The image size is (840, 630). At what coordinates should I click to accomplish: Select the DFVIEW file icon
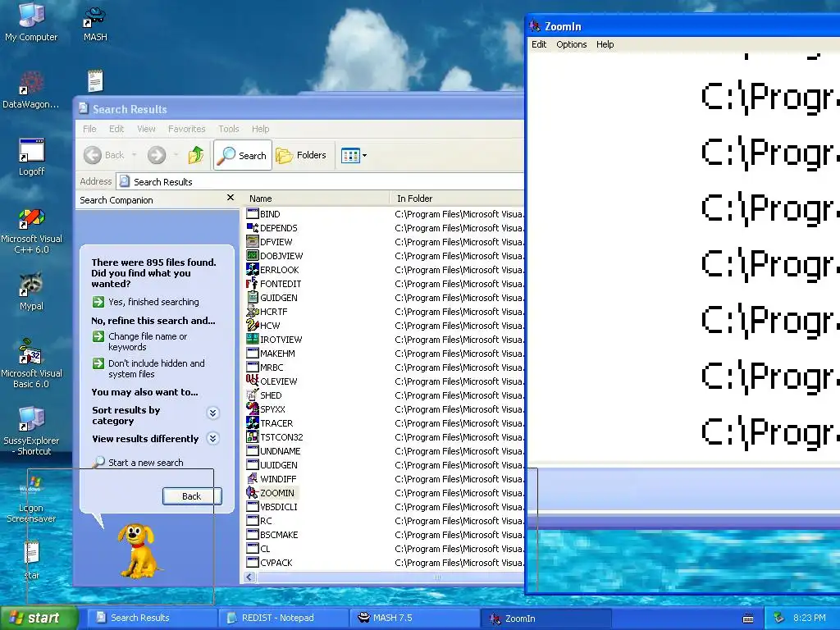[253, 242]
